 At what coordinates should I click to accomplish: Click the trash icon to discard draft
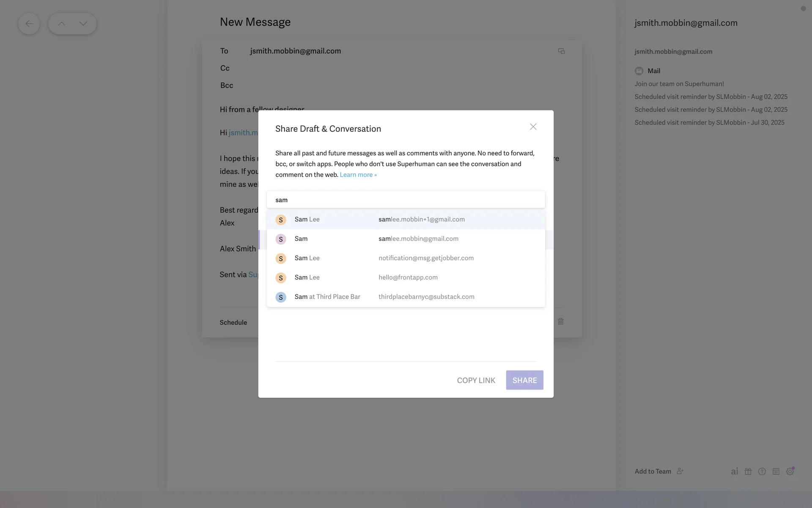point(560,321)
